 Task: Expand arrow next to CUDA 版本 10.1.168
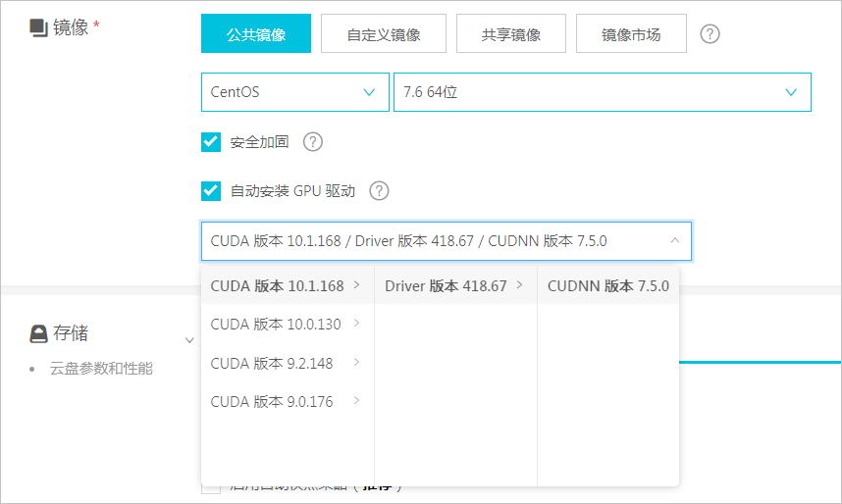356,285
